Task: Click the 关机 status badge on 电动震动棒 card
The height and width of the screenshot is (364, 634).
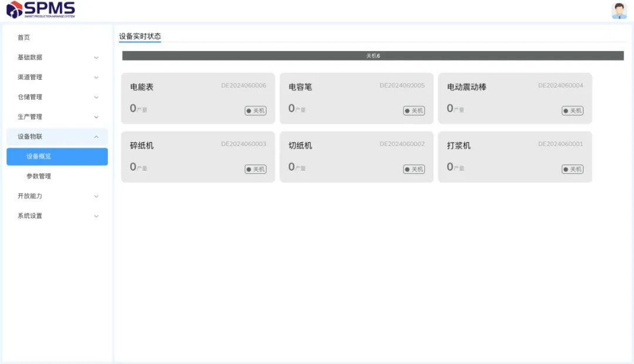Action: pos(572,110)
